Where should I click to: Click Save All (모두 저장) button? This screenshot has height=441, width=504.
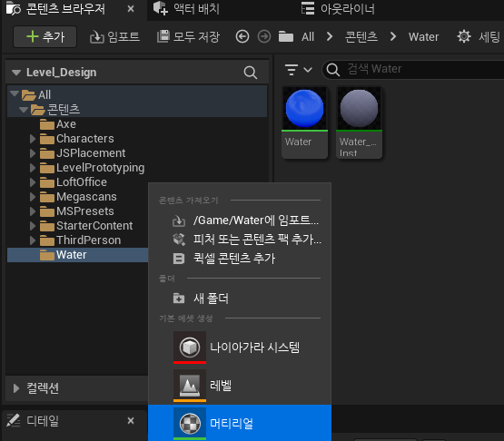[188, 36]
